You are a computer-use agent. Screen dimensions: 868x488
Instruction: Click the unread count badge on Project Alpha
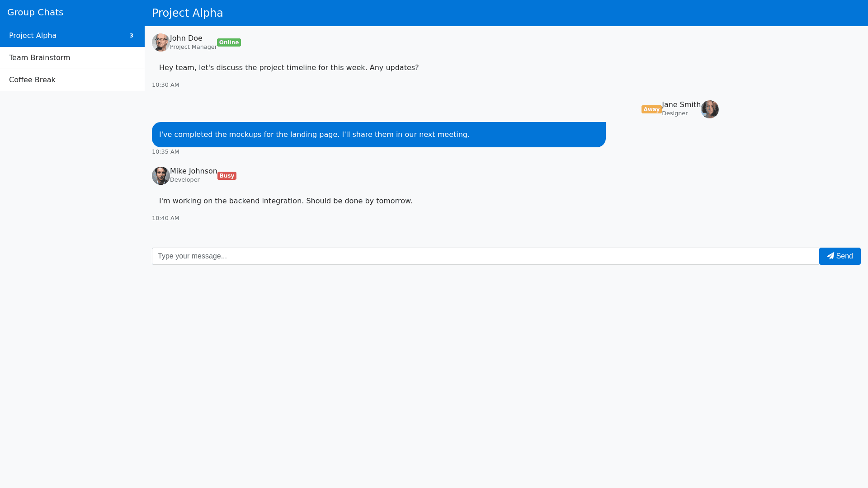(x=132, y=35)
